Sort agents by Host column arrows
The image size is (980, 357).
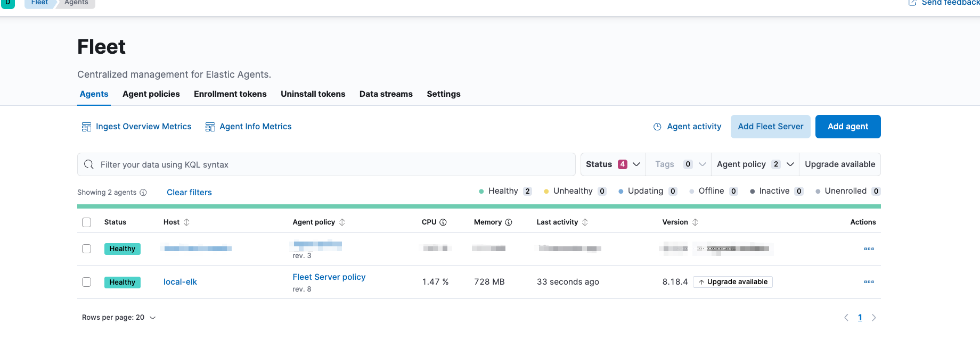[x=186, y=222]
